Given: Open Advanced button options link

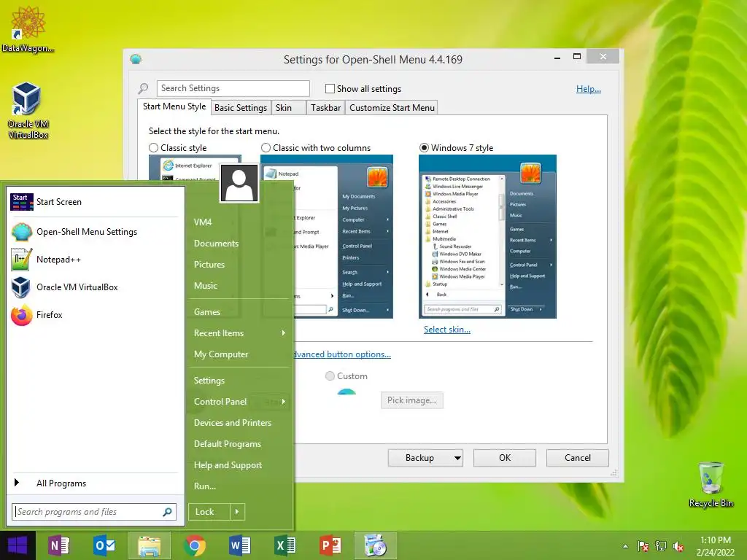Looking at the screenshot, I should (341, 354).
